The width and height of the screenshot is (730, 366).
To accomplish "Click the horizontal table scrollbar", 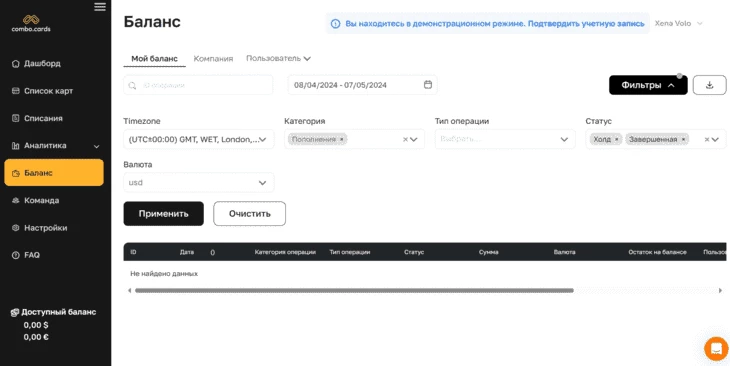I will [x=354, y=291].
